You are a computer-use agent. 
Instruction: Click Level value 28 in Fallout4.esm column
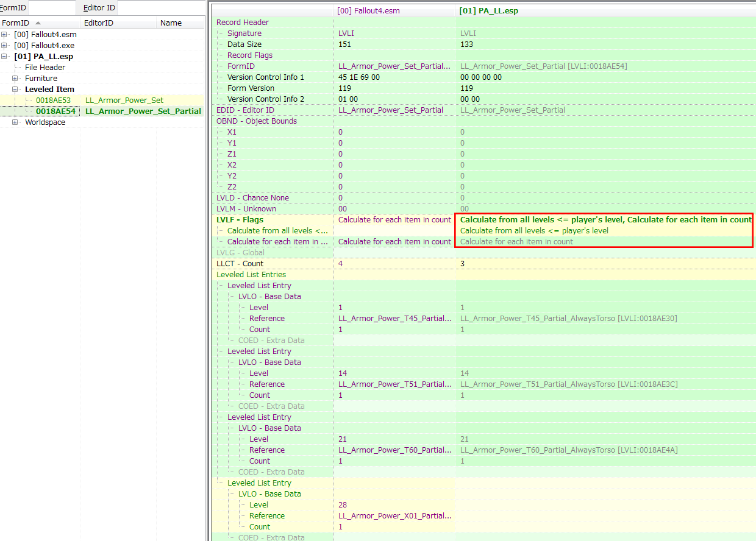click(343, 504)
